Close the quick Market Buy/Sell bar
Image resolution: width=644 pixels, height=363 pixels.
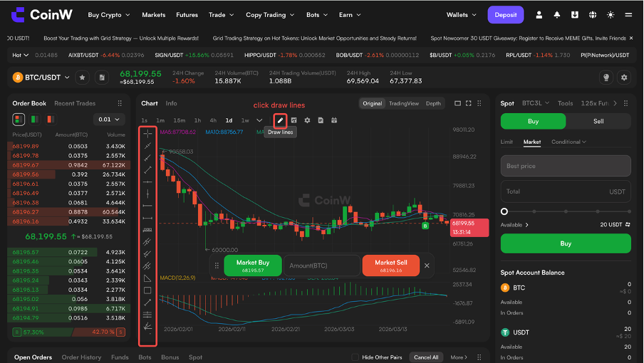tap(427, 265)
